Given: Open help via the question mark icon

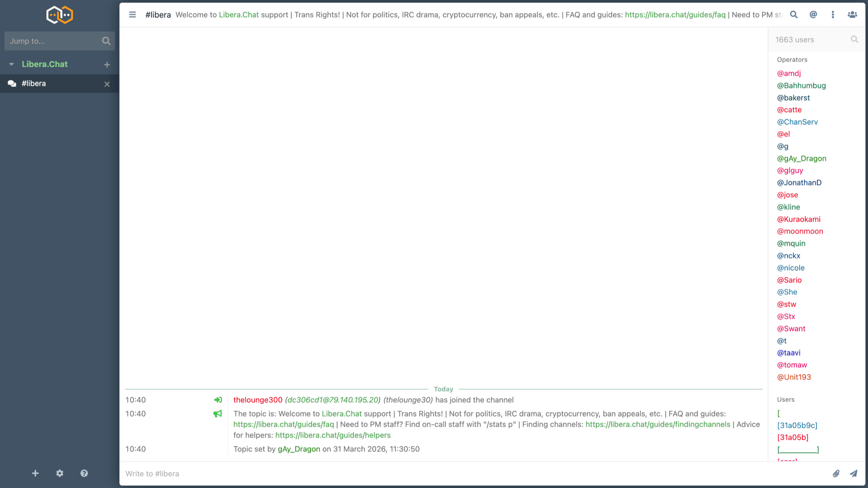Looking at the screenshot, I should click(x=84, y=473).
